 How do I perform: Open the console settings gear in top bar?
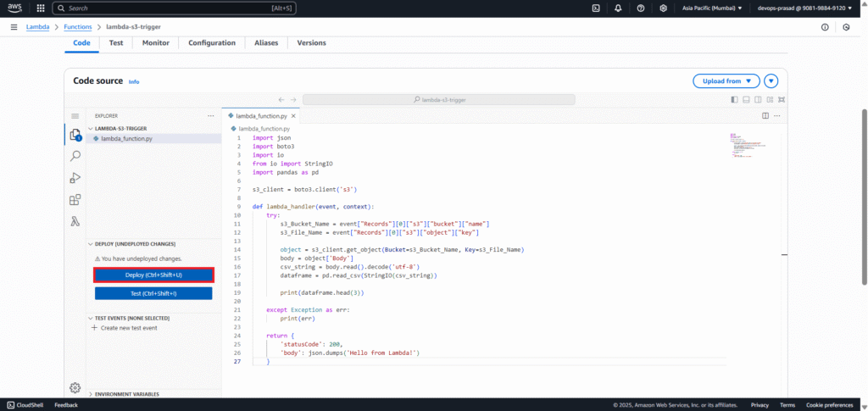663,8
